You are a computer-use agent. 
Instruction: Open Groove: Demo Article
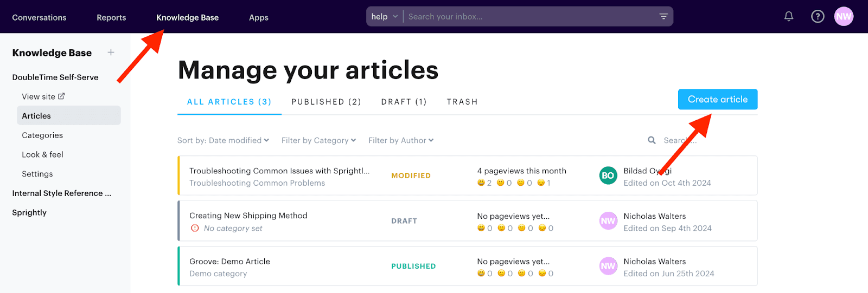pos(229,261)
